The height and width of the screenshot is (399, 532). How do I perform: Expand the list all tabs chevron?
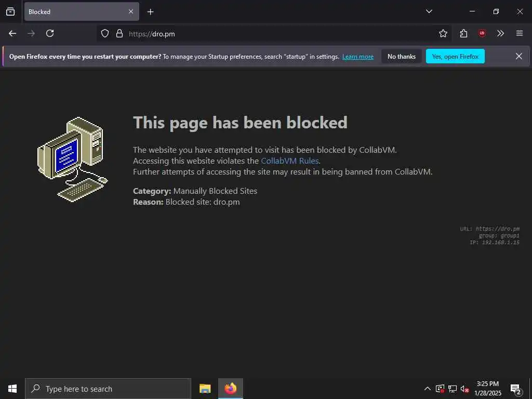[x=429, y=11]
